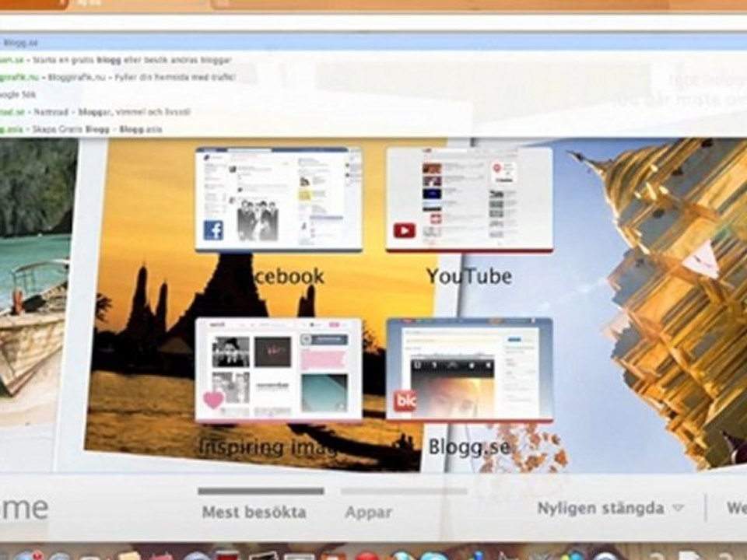This screenshot has width=747, height=560.
Task: Click the Blogg.se label under thumbnail
Action: [469, 446]
